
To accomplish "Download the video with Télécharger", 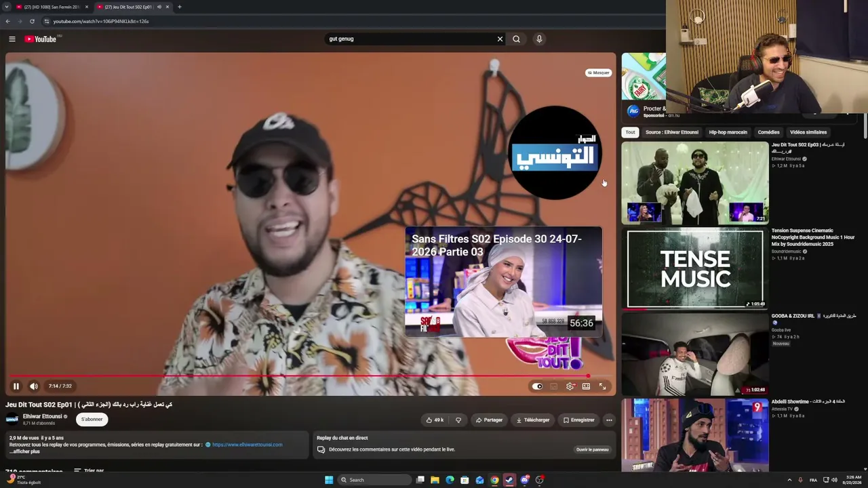I will point(533,420).
